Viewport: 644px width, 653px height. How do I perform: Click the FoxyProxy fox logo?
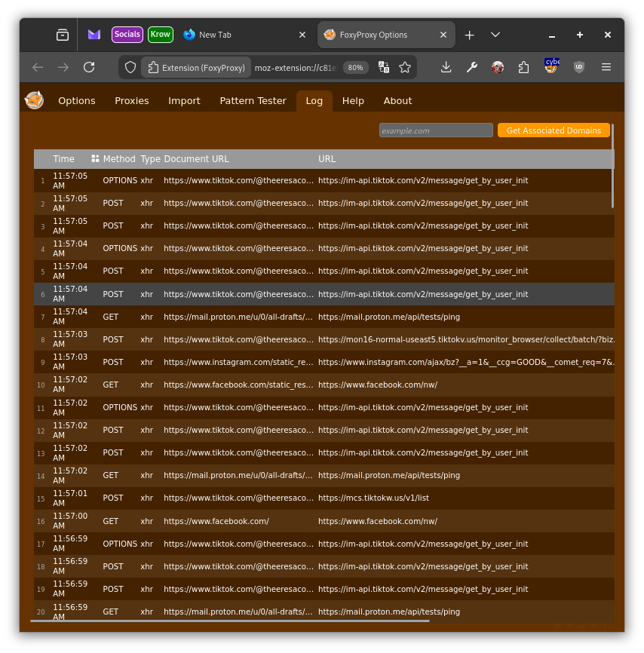(34, 100)
